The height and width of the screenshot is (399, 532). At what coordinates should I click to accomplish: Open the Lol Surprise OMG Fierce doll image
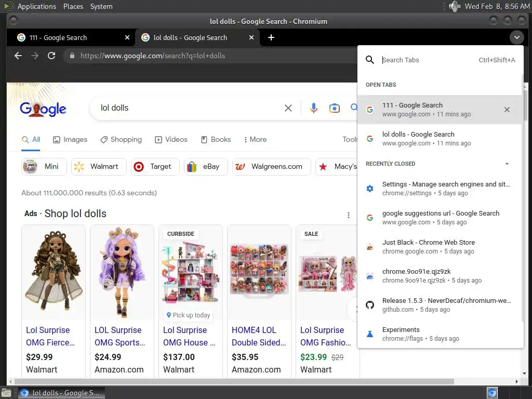(x=54, y=271)
